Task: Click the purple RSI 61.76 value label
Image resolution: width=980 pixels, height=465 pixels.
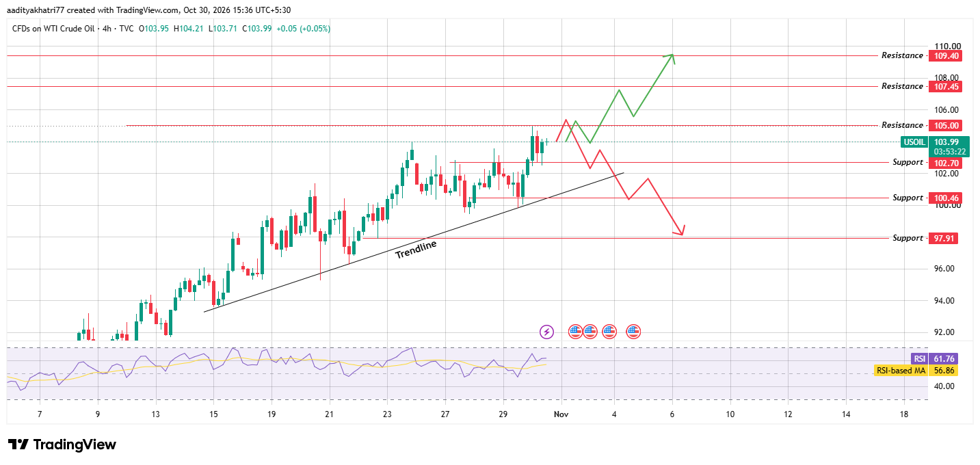Action: click(933, 359)
